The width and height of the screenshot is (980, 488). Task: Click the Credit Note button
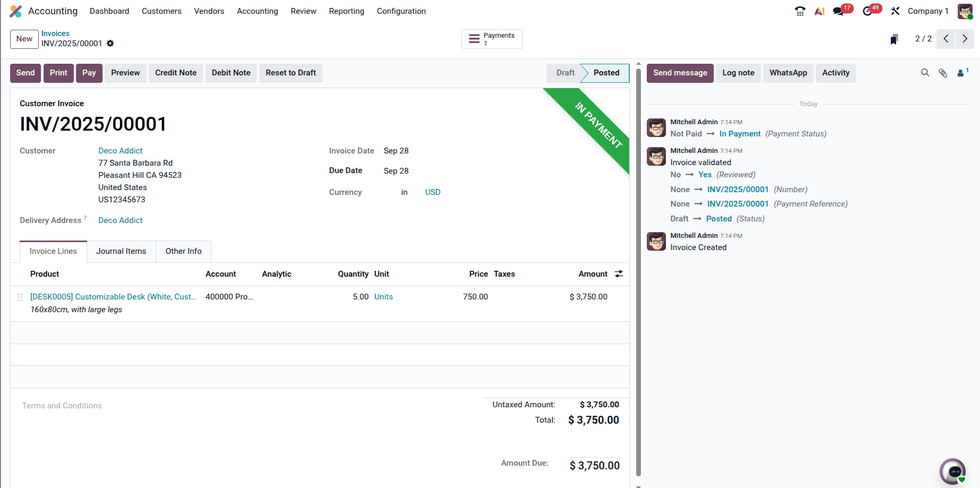(x=176, y=73)
